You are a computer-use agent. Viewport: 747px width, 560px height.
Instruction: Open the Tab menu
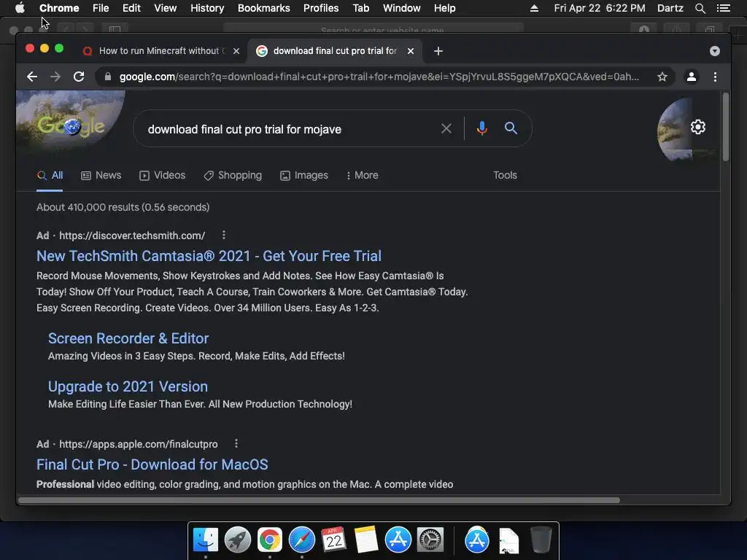coord(361,8)
